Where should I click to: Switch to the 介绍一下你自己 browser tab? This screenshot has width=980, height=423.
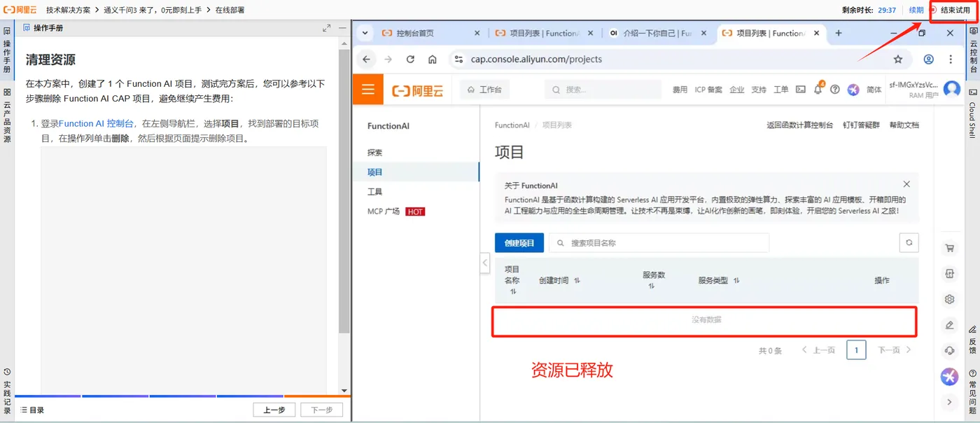point(651,33)
